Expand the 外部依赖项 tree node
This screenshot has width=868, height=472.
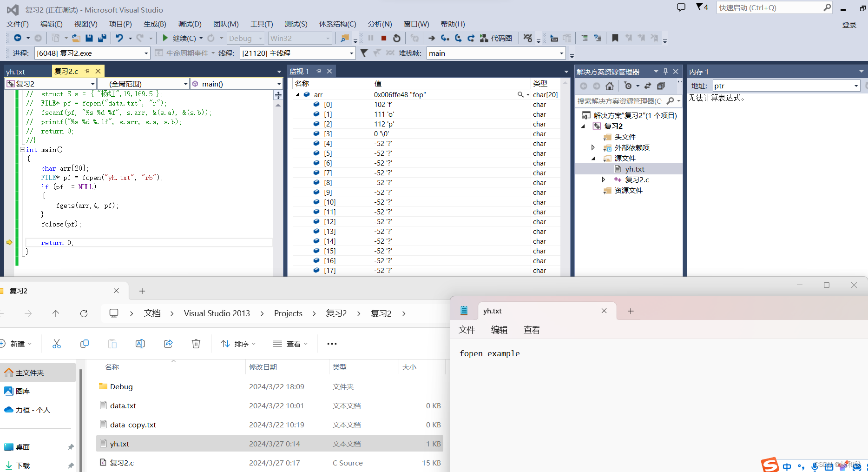coord(593,147)
